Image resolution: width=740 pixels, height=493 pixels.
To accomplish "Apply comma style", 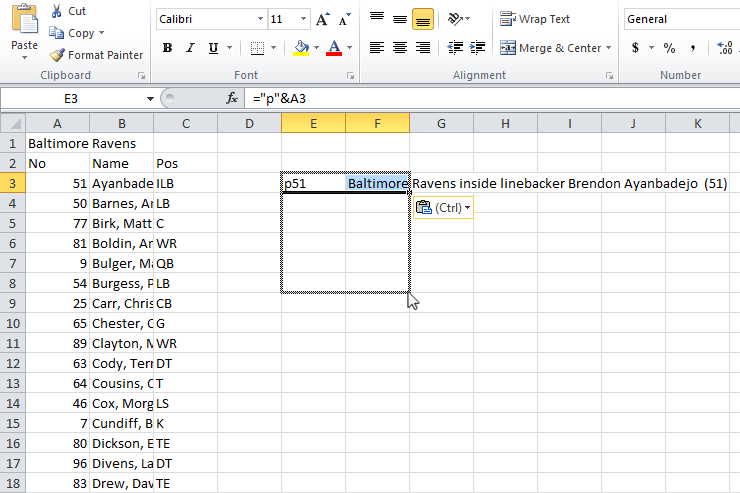I will coord(692,48).
